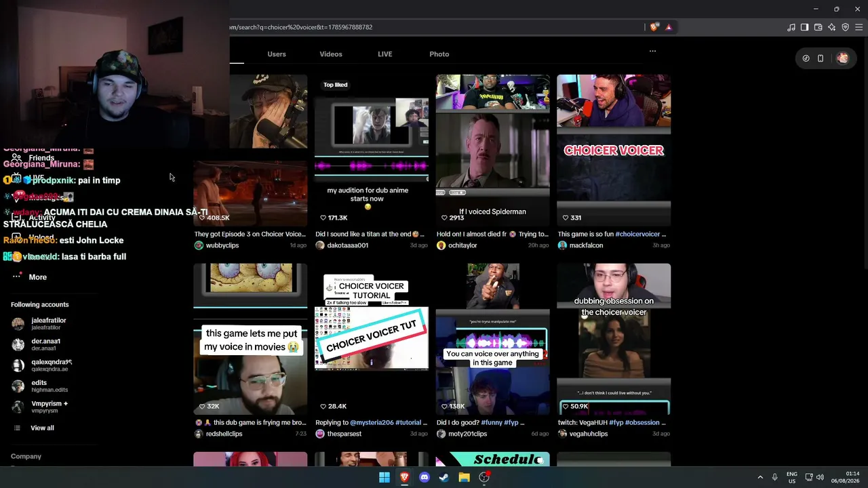The image size is (868, 488).
Task: Click wubbyclips avatar icon under first video
Action: click(199, 245)
